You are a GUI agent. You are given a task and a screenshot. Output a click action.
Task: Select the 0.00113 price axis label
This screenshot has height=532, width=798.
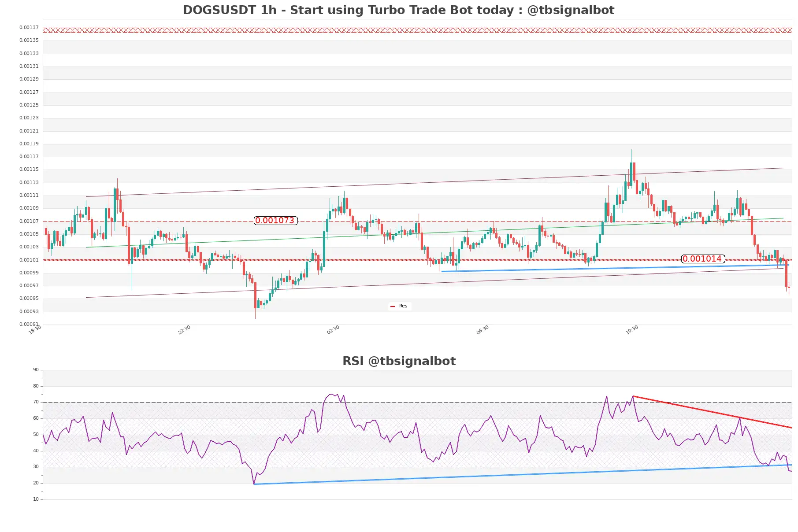(x=29, y=182)
